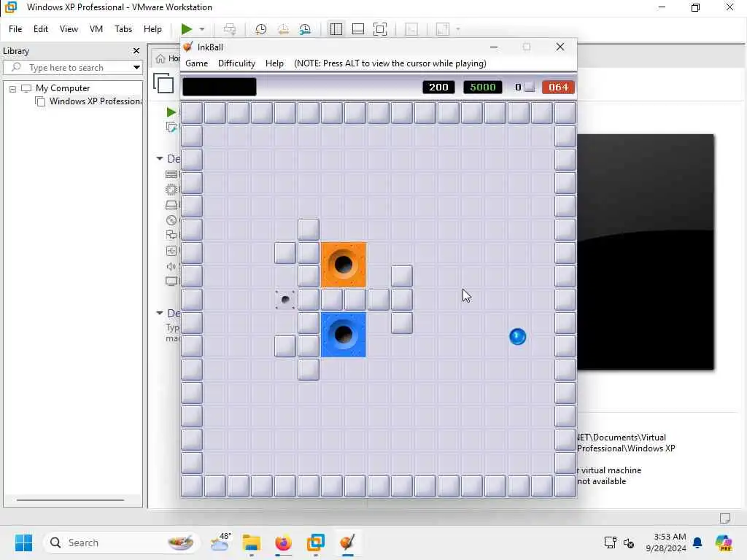Click the memory device icon

(x=171, y=174)
